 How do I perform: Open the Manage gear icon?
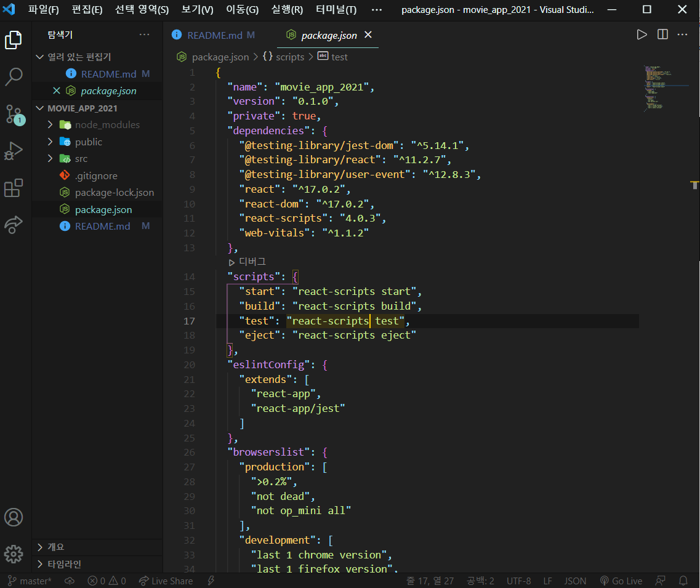pyautogui.click(x=14, y=554)
